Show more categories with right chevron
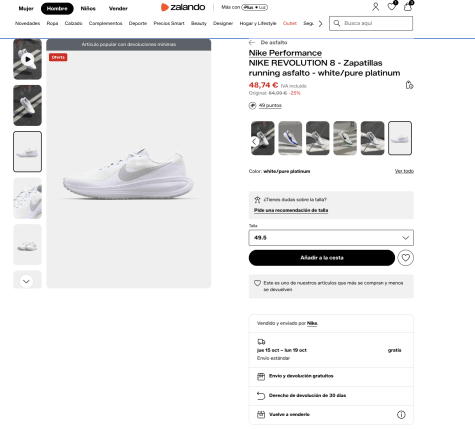This screenshot has height=429, width=475. (320, 24)
